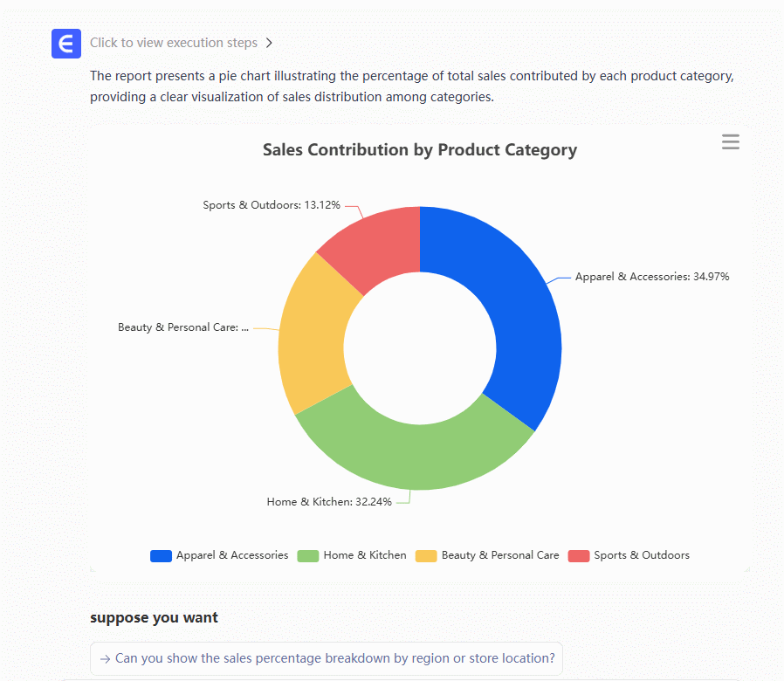Click the blue Apparel & Accessories legend swatch
Image resolution: width=784 pixels, height=681 pixels.
click(x=161, y=555)
